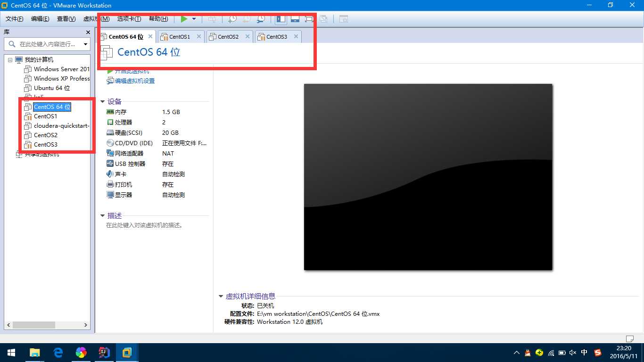Viewport: 644px width, 362px height.
Task: Open IntelliJ IDEA from the taskbar
Action: pos(104,353)
